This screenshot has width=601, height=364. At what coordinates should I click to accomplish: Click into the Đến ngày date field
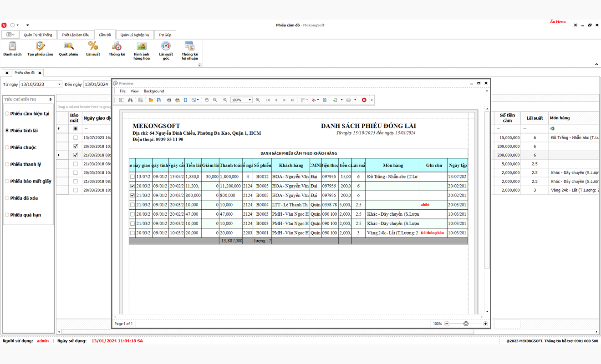click(x=96, y=85)
